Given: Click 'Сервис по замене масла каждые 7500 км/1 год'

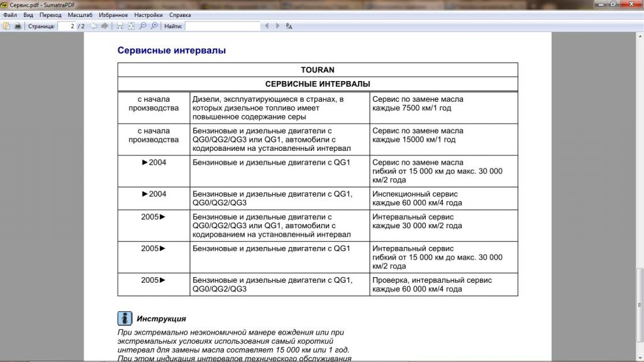Looking at the screenshot, I should point(418,104).
